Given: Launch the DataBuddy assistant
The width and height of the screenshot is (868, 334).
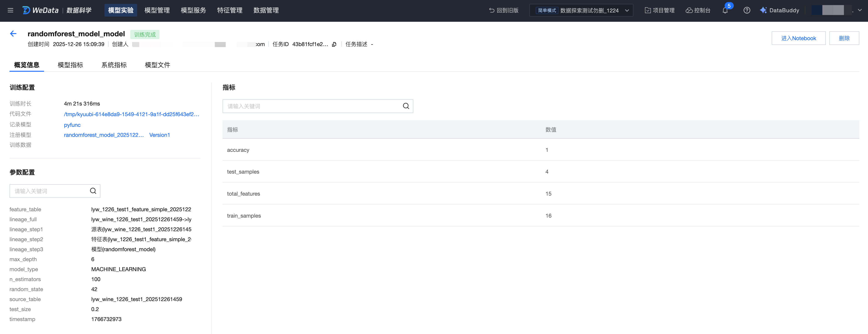Looking at the screenshot, I should pos(779,10).
